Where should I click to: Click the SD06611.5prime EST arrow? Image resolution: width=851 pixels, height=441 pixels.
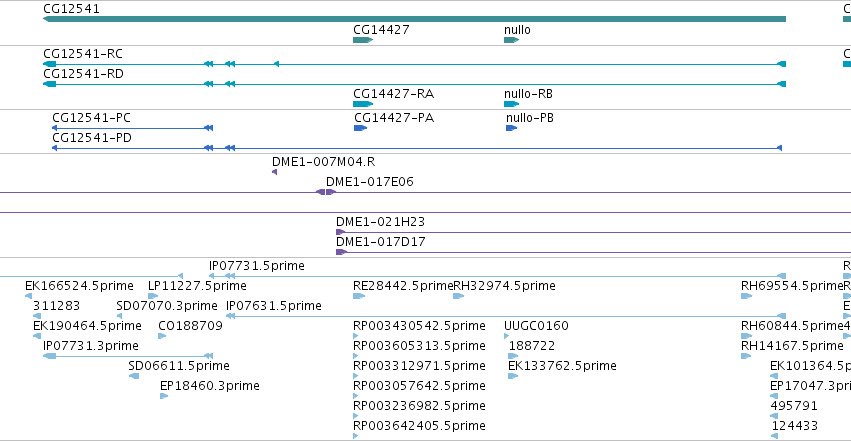[x=134, y=376]
